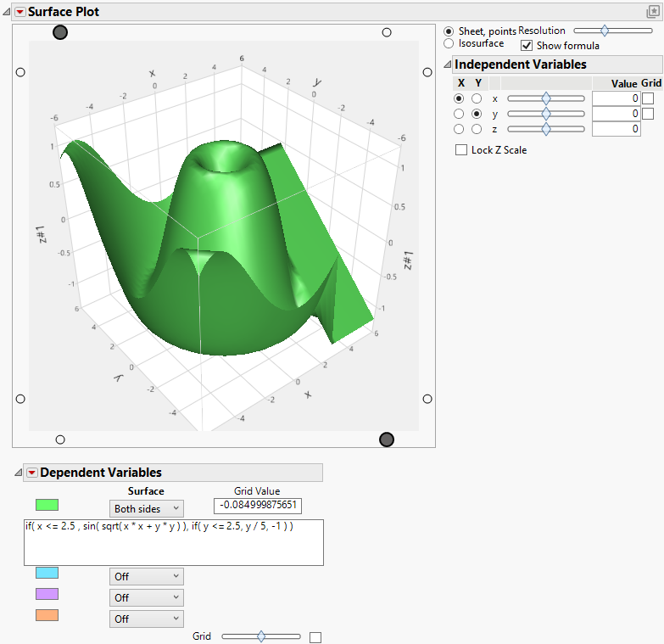Click the white light handle at top right of plot
Viewport: 664px width, 644px height.
click(x=387, y=32)
